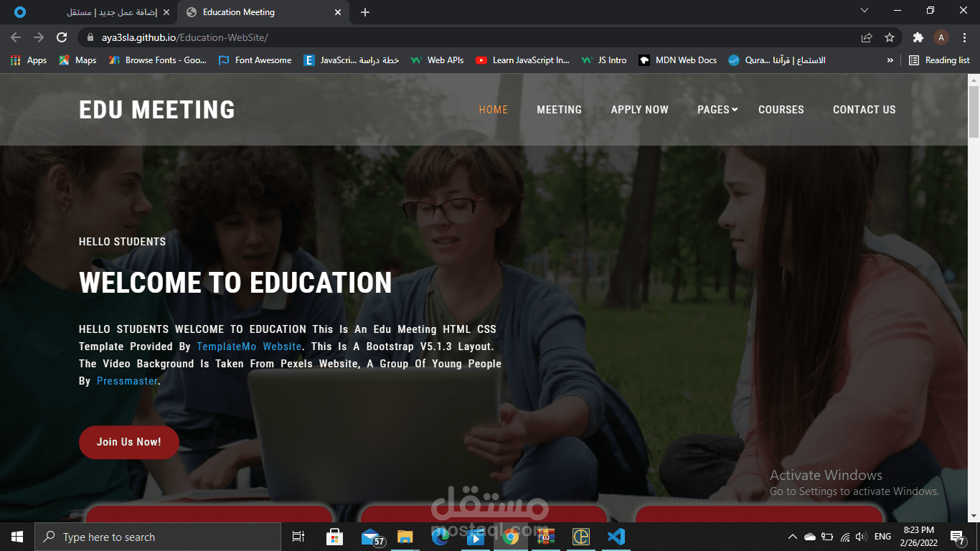Open the browser extensions puzzle icon
Image resolution: width=980 pixels, height=551 pixels.
(918, 37)
